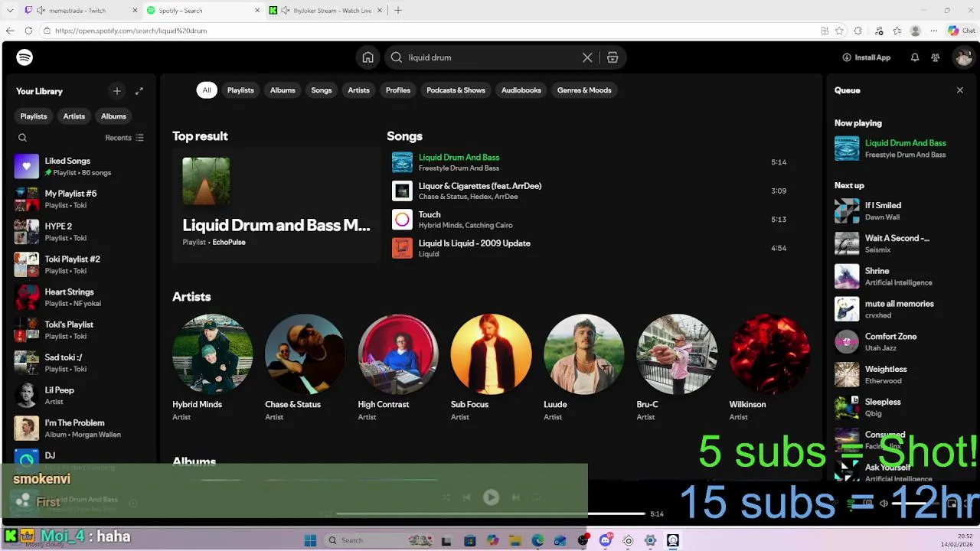
Task: Open Discord from the taskbar
Action: [x=606, y=540]
